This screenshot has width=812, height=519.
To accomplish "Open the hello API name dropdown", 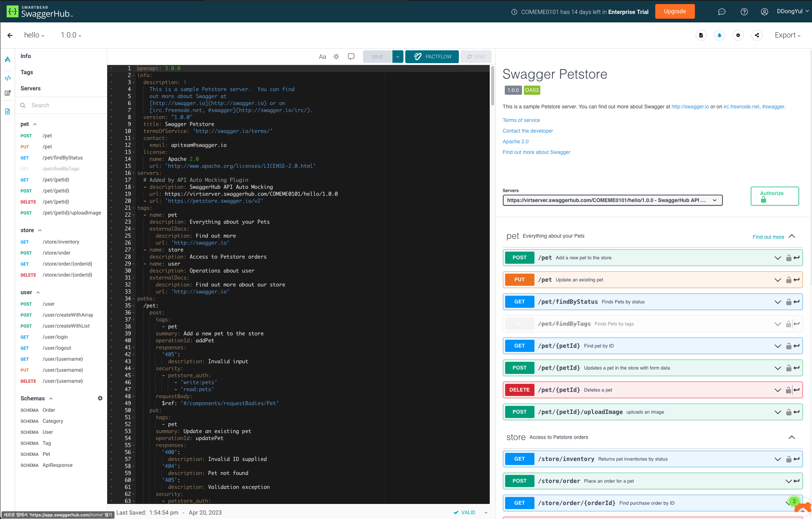I will 34,35.
